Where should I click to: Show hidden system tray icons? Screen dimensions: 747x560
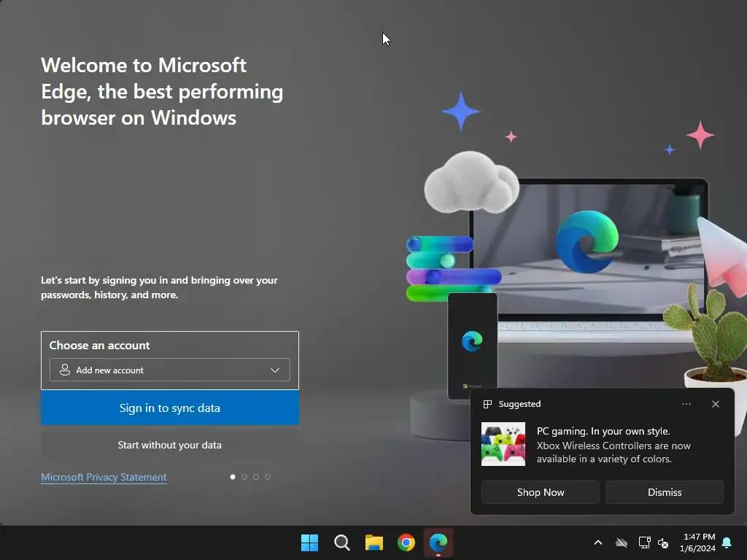click(x=598, y=542)
